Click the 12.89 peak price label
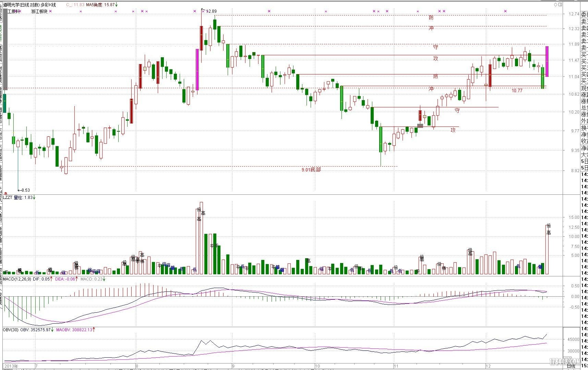Screen dimensions: 588x370 [x=212, y=11]
